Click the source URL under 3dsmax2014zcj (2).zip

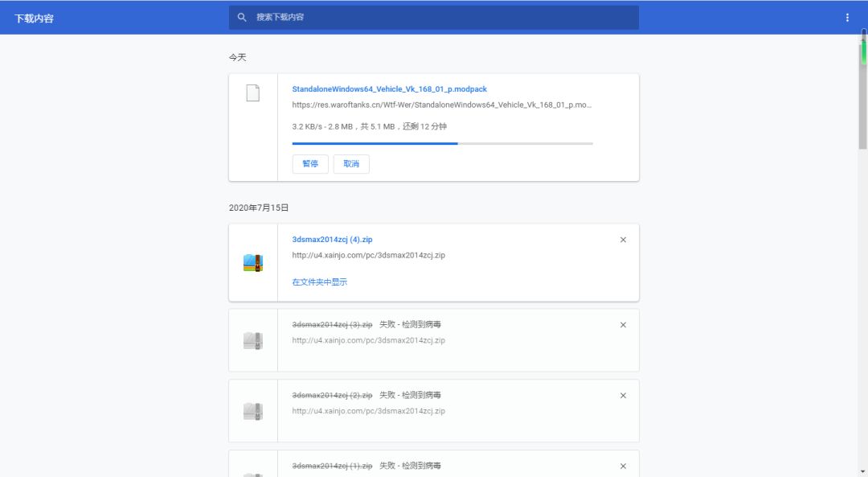369,411
